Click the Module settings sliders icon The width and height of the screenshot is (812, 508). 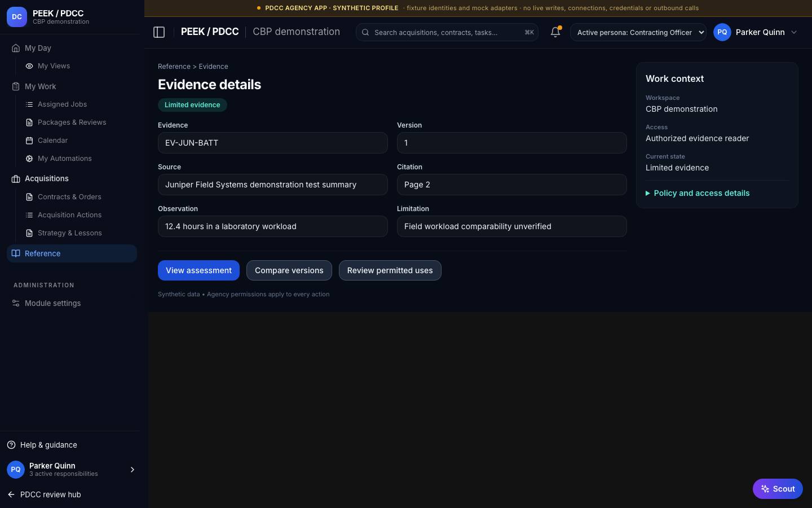click(x=16, y=303)
